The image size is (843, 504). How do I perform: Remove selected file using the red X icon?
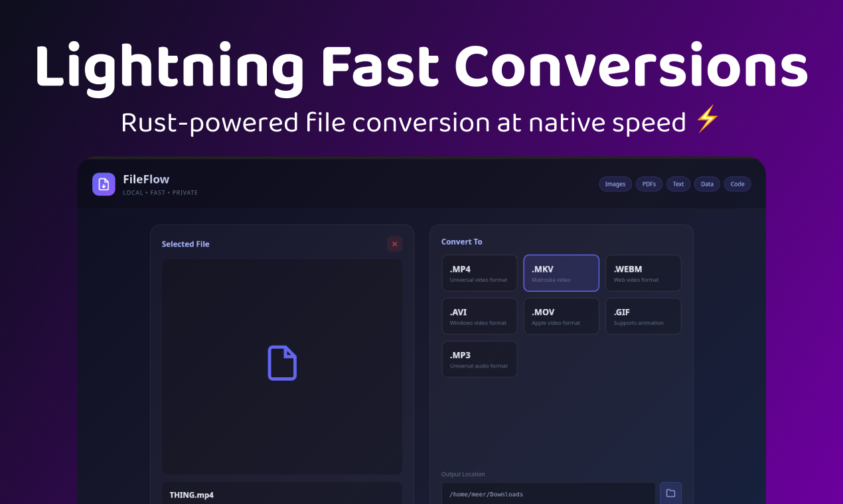394,244
